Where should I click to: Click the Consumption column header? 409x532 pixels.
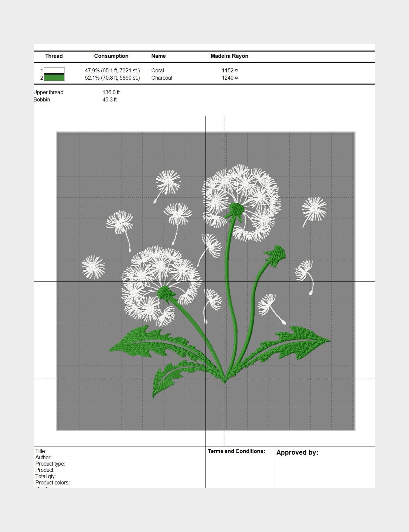(x=111, y=56)
